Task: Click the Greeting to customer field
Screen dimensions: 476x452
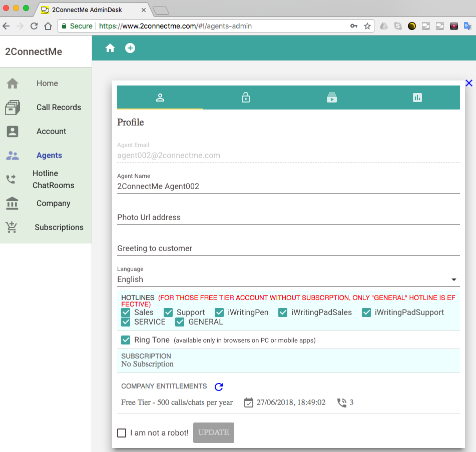Action: pyautogui.click(x=288, y=248)
